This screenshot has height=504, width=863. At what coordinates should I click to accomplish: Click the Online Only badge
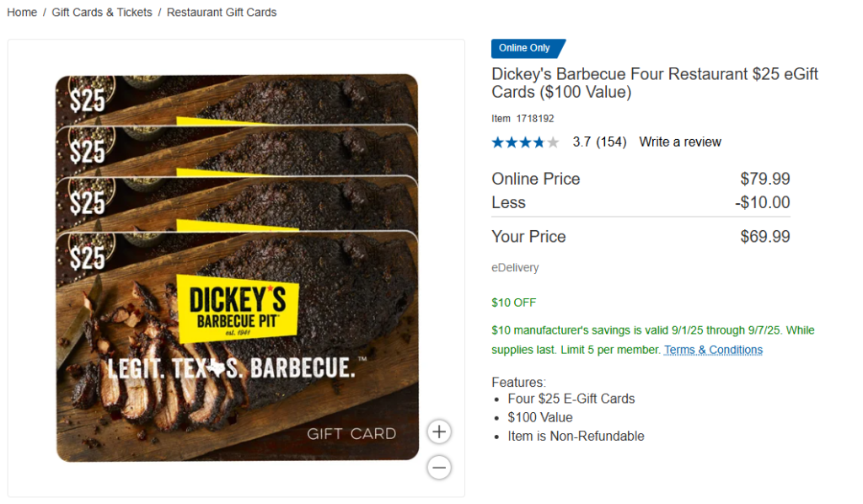[528, 48]
